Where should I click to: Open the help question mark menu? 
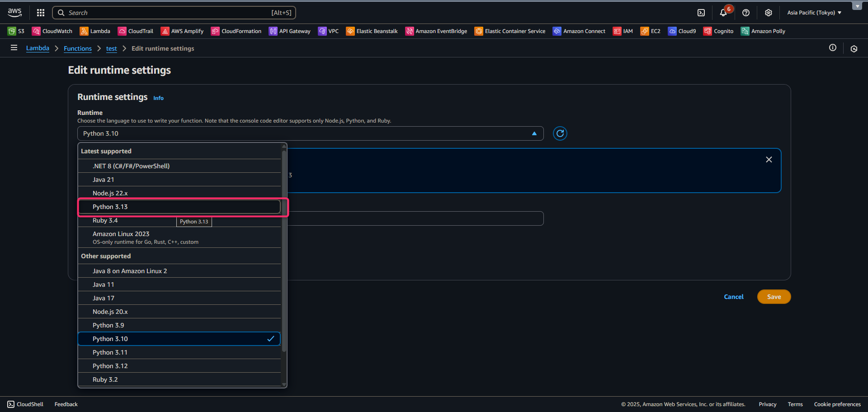746,13
